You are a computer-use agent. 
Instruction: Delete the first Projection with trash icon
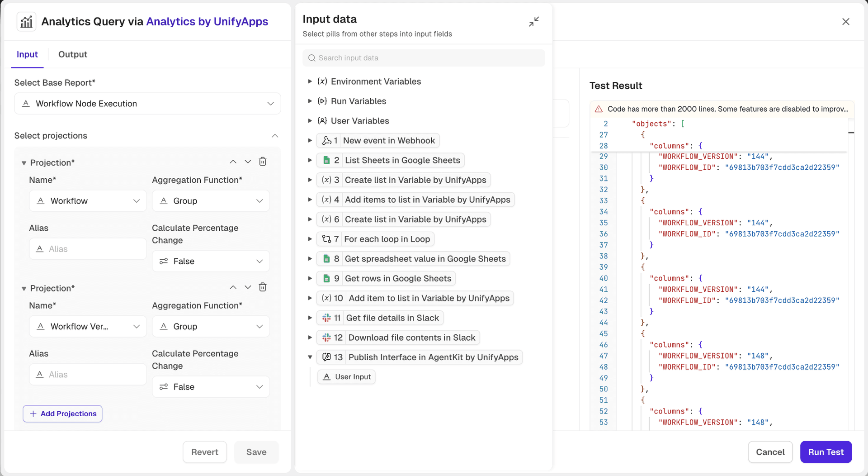tap(263, 162)
